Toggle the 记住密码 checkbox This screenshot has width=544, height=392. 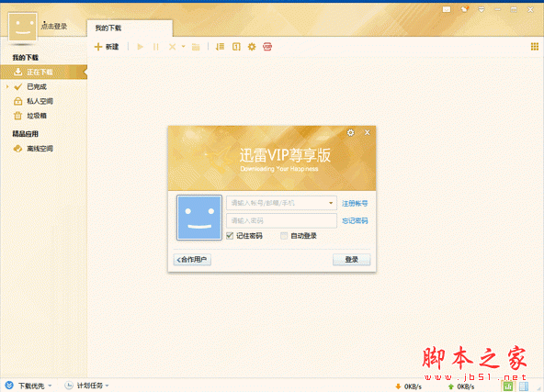pos(230,236)
